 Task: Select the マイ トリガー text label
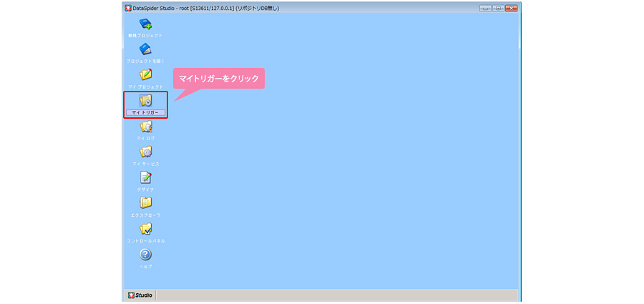click(x=145, y=113)
